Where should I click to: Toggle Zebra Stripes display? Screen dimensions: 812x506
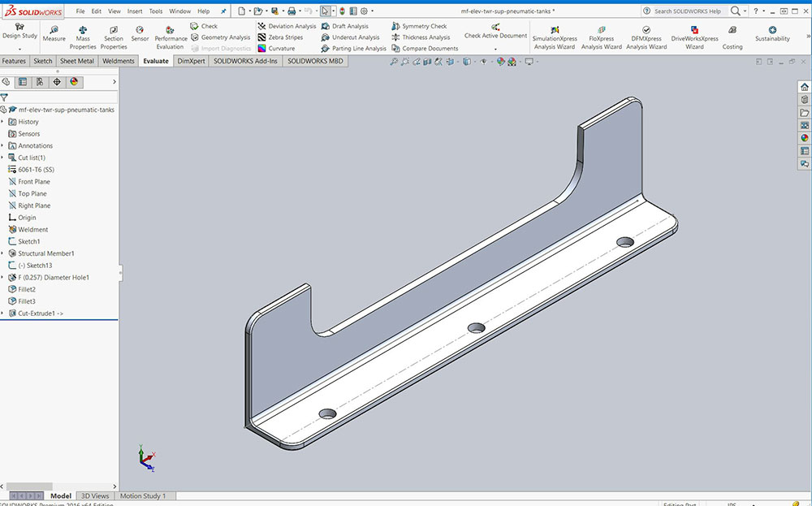point(279,37)
